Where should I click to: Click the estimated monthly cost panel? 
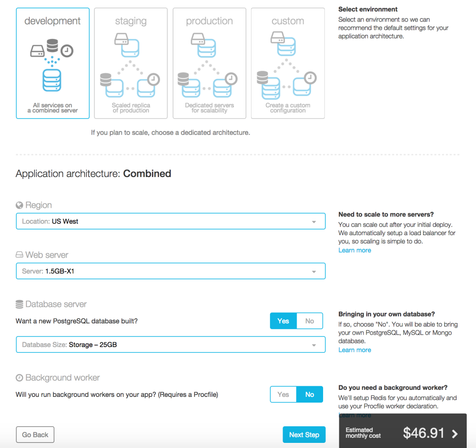pyautogui.click(x=395, y=433)
